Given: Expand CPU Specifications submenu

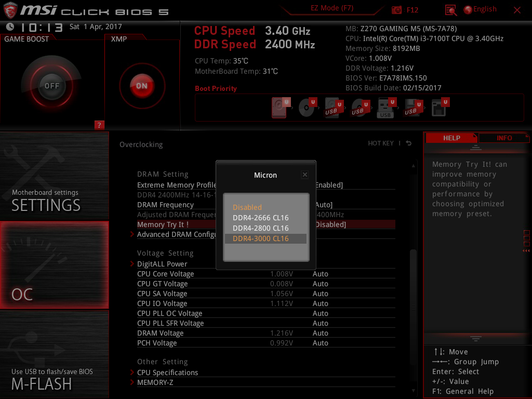Looking at the screenshot, I should click(167, 373).
